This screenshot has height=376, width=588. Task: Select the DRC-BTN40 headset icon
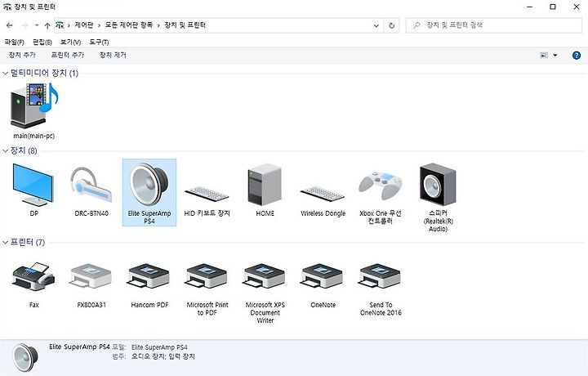91,185
